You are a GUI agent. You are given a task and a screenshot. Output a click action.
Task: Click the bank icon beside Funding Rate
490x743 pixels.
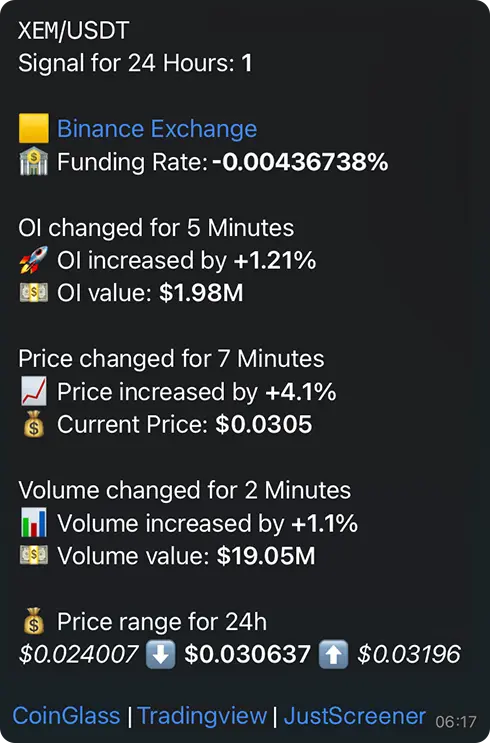34,161
